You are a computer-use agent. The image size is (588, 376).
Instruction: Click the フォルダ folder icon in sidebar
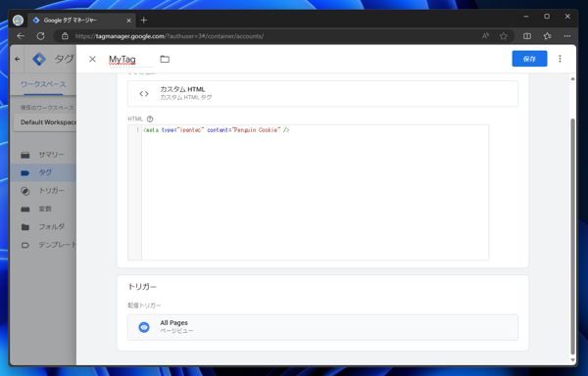(25, 227)
